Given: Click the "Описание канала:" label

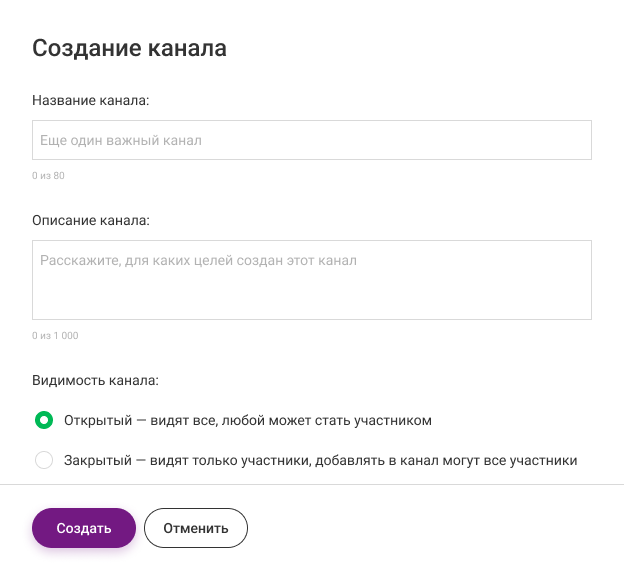Looking at the screenshot, I should point(90,220).
